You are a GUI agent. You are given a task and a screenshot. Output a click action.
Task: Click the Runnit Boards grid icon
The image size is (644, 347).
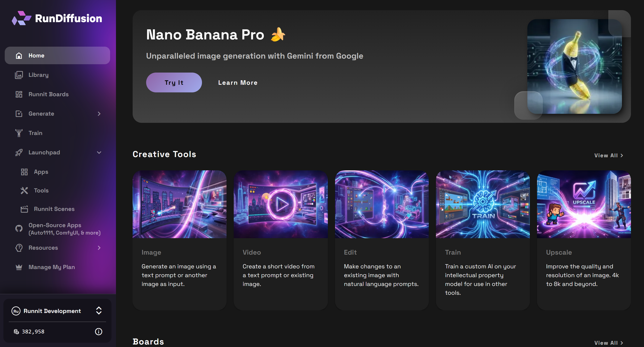pyautogui.click(x=19, y=94)
